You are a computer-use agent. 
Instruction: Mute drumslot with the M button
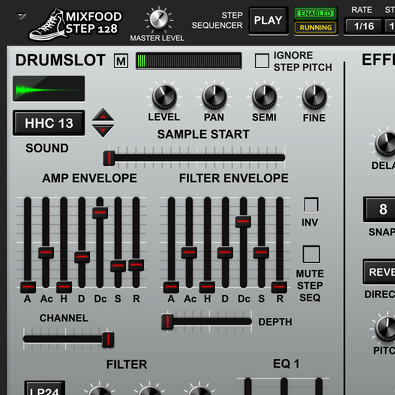[x=121, y=61]
